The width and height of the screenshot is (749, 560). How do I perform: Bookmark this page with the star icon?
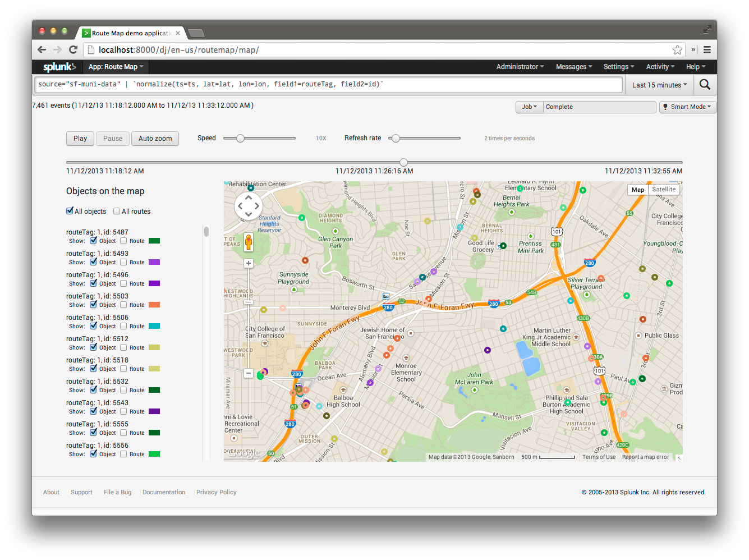(x=678, y=50)
